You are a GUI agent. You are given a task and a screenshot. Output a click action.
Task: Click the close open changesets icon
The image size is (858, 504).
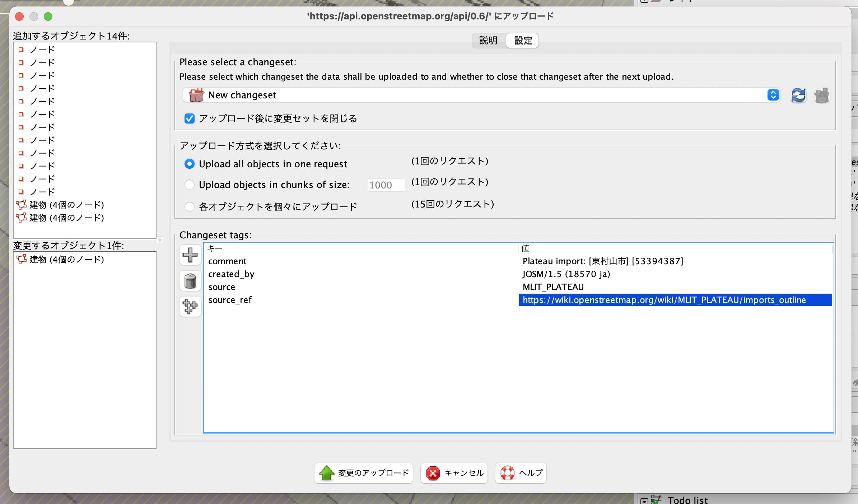click(x=822, y=95)
